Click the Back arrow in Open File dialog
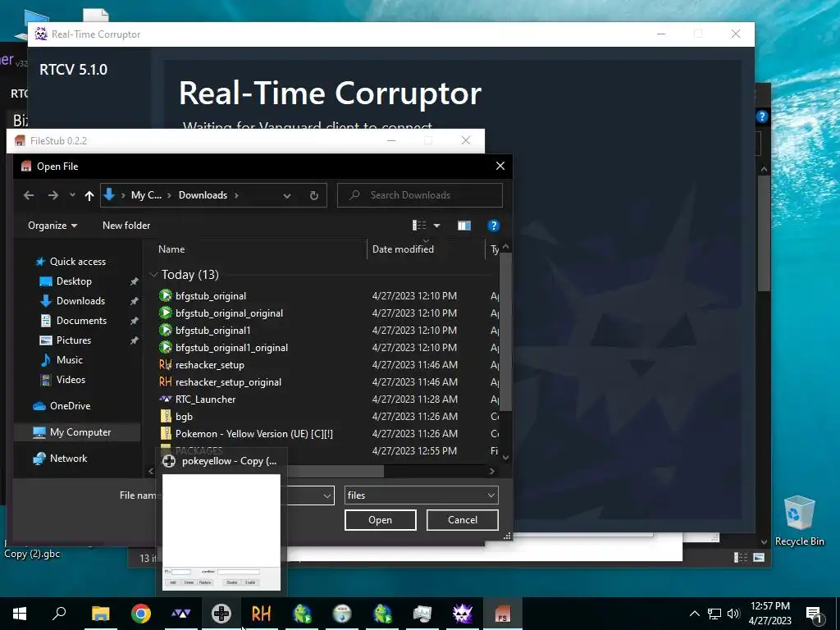 pyautogui.click(x=29, y=195)
